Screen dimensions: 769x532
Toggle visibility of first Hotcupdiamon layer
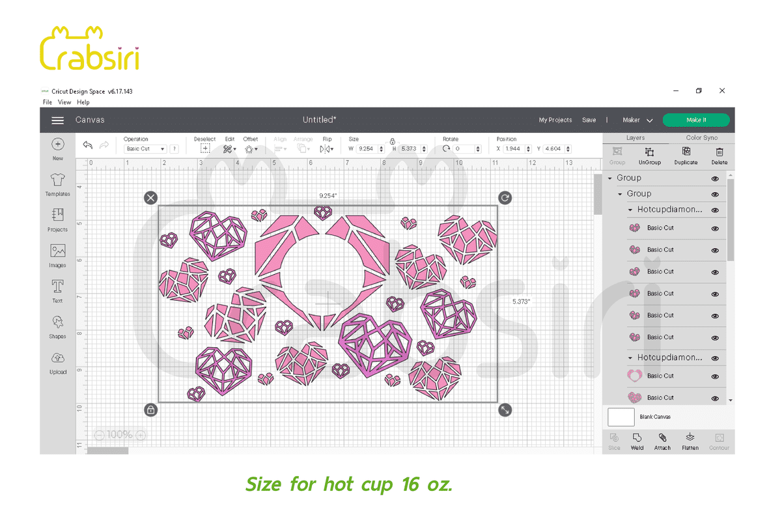click(715, 210)
